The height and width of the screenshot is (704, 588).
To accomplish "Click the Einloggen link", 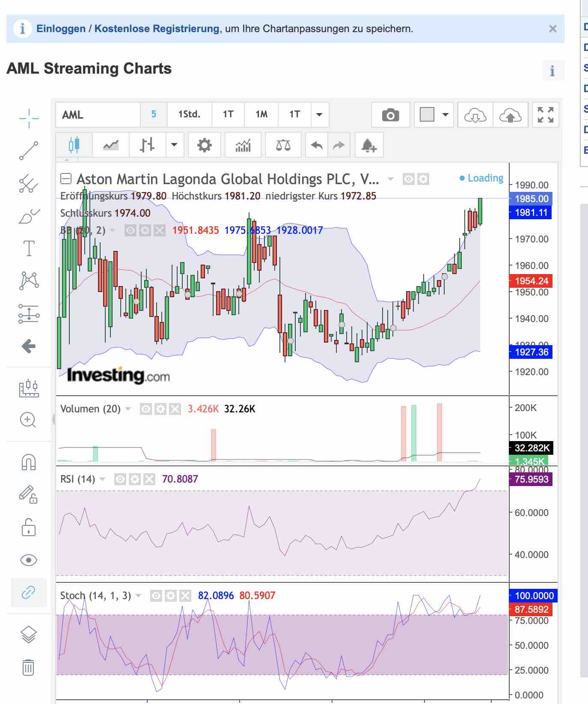I will point(61,29).
